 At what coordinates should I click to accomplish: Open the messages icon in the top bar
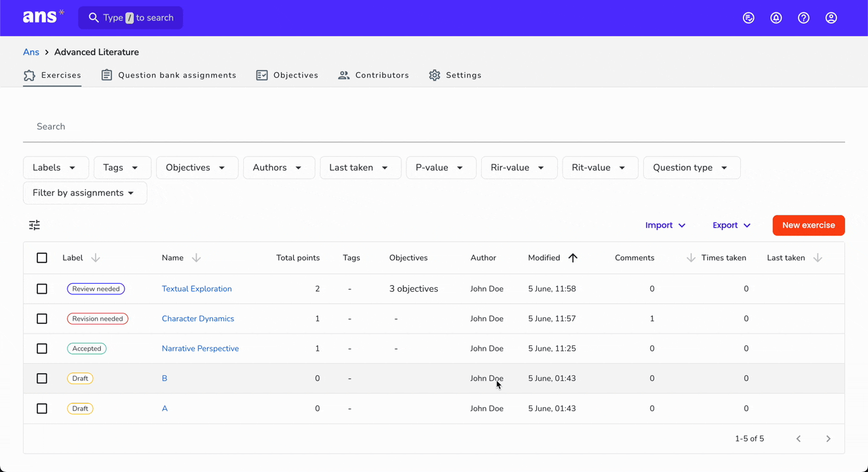(x=749, y=18)
